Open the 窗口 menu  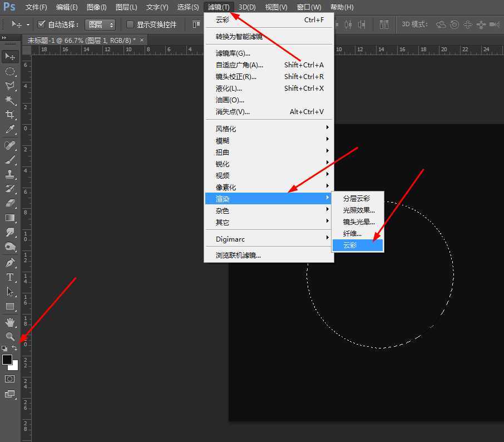(309, 7)
